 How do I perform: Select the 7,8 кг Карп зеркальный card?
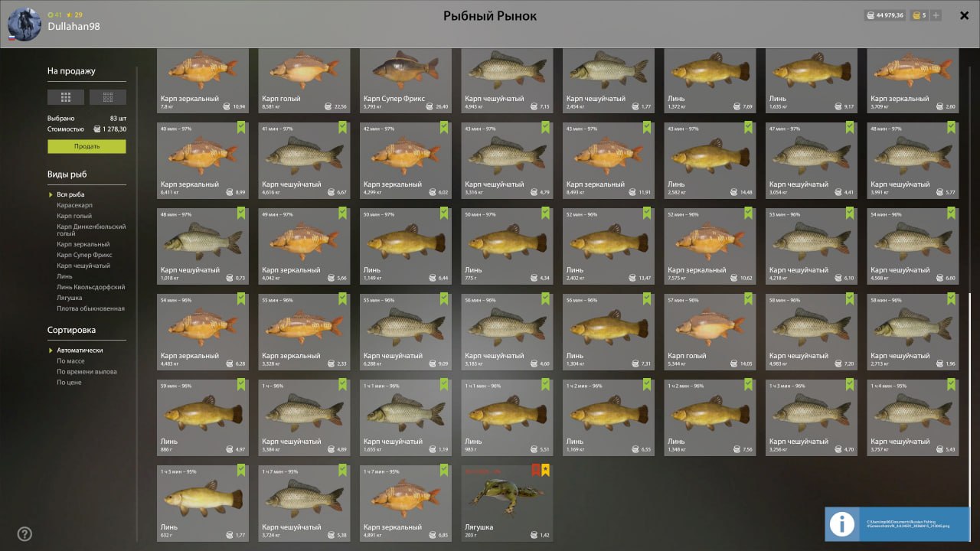203,81
